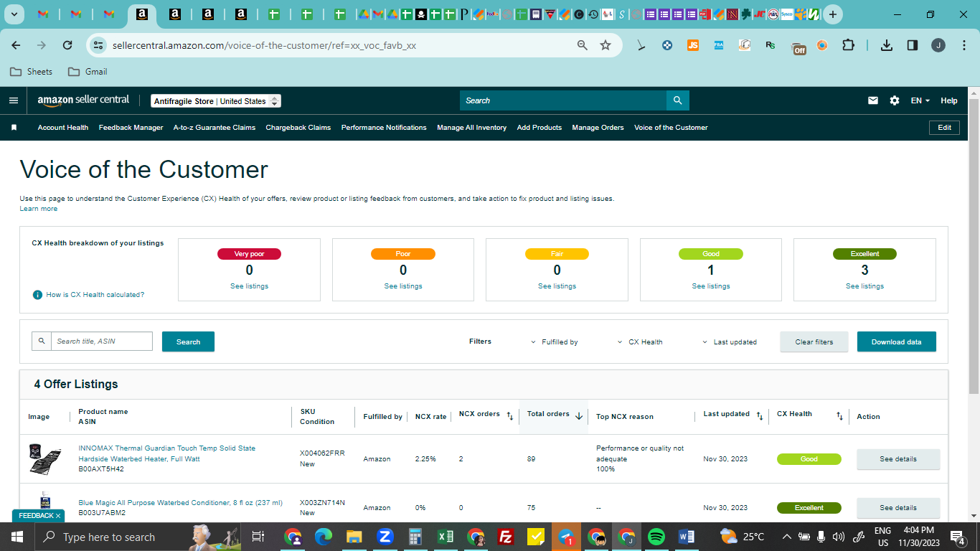This screenshot has height=551, width=980.
Task: Reload the page
Action: click(x=67, y=45)
